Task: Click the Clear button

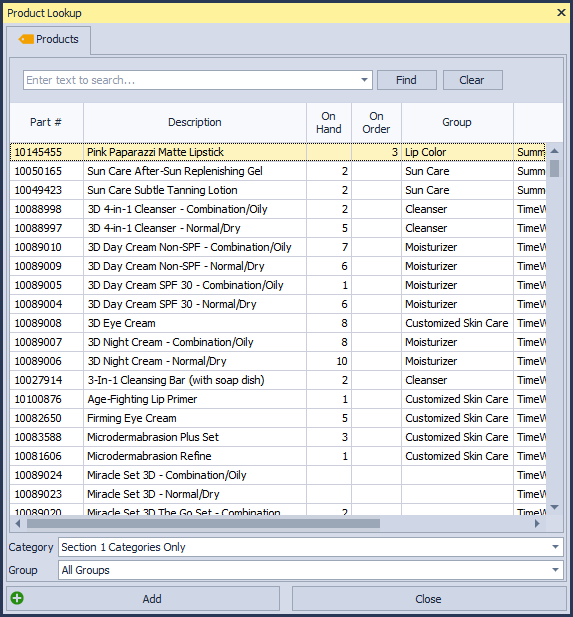Action: (472, 80)
